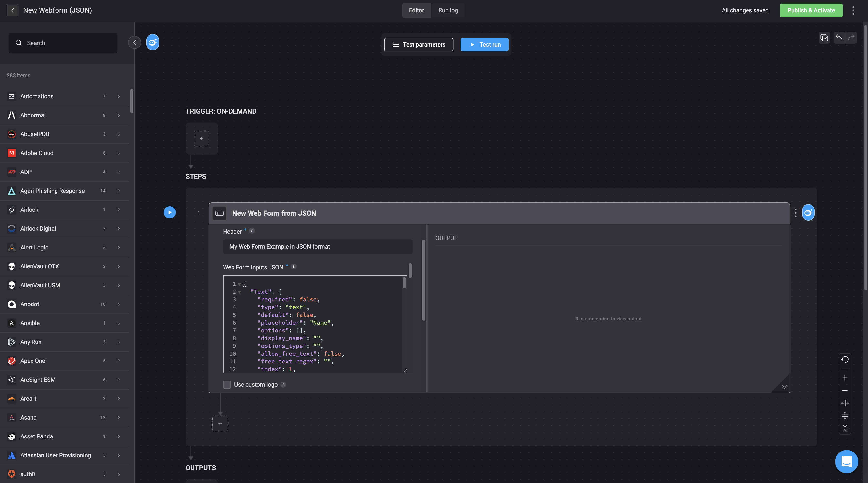Click the New Web Form from JSON title
This screenshot has height=483, width=868.
[x=274, y=213]
